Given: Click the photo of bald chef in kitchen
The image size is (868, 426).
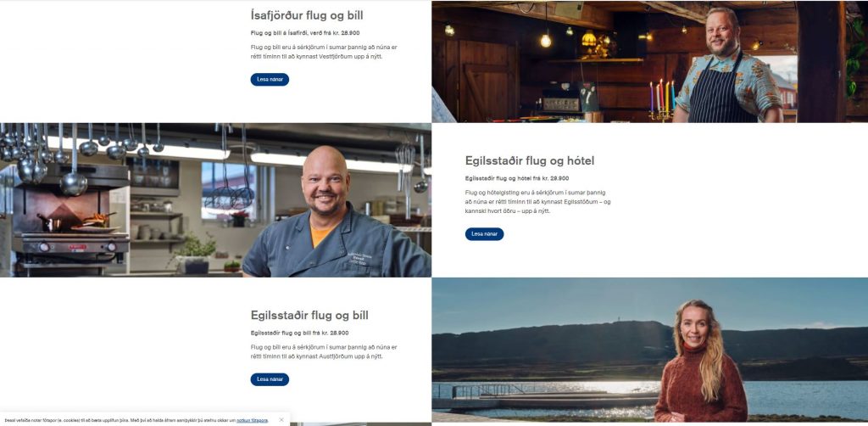Looking at the screenshot, I should pos(215,200).
